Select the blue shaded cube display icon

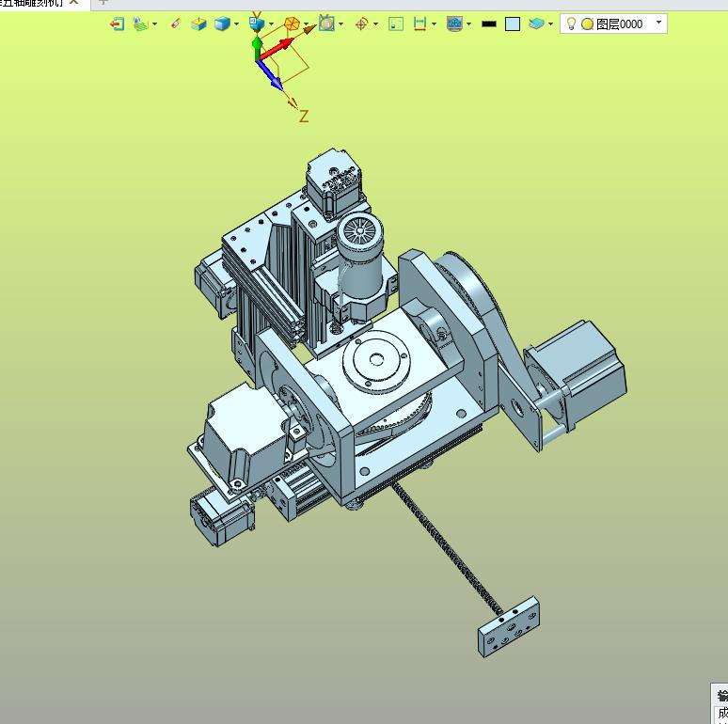(x=222, y=24)
